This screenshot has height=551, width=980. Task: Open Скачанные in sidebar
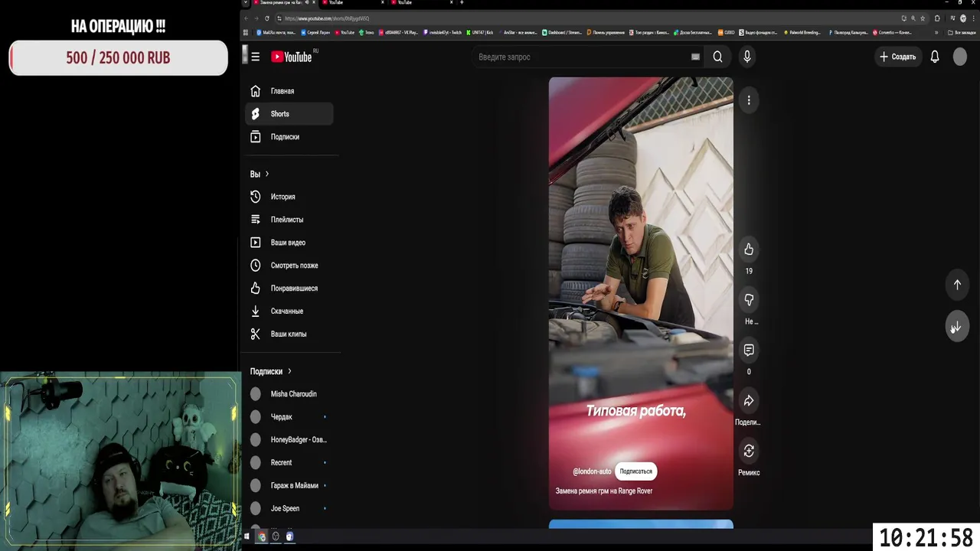289,311
